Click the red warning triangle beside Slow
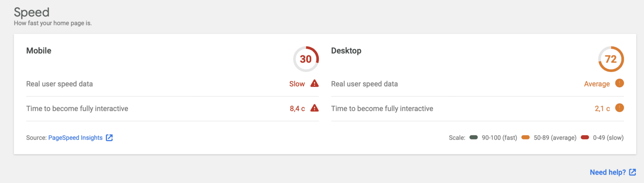The height and width of the screenshot is (183, 644). click(315, 83)
